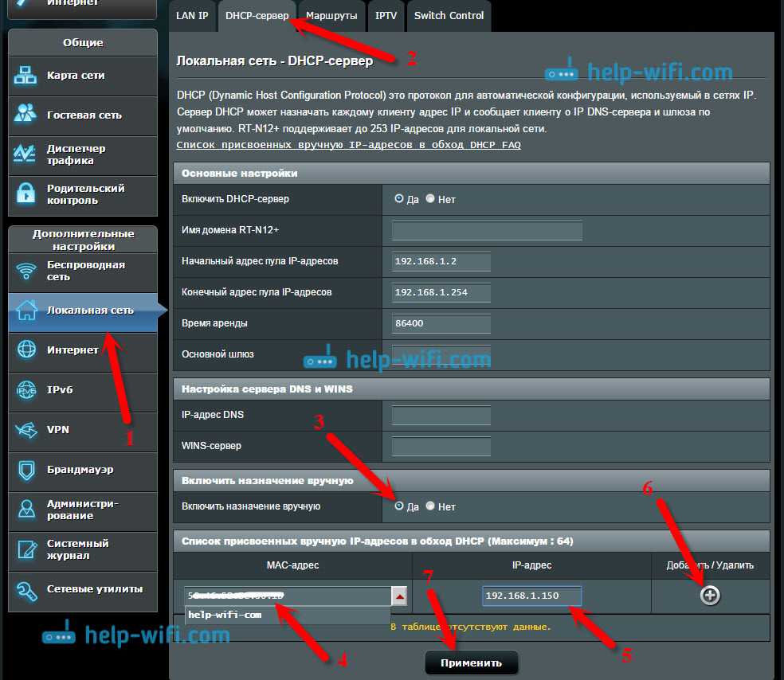Viewport: 784px width, 680px height.
Task: Select Да for Включить назначение вручную
Action: (399, 506)
